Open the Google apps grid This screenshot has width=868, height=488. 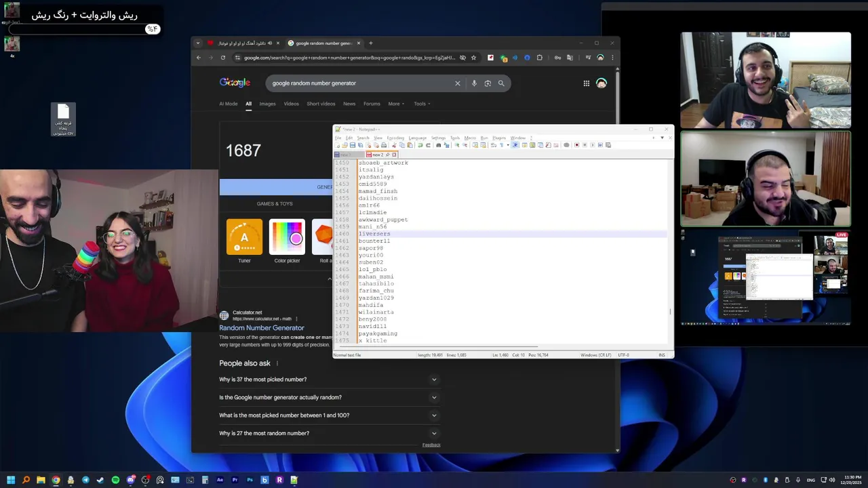586,83
